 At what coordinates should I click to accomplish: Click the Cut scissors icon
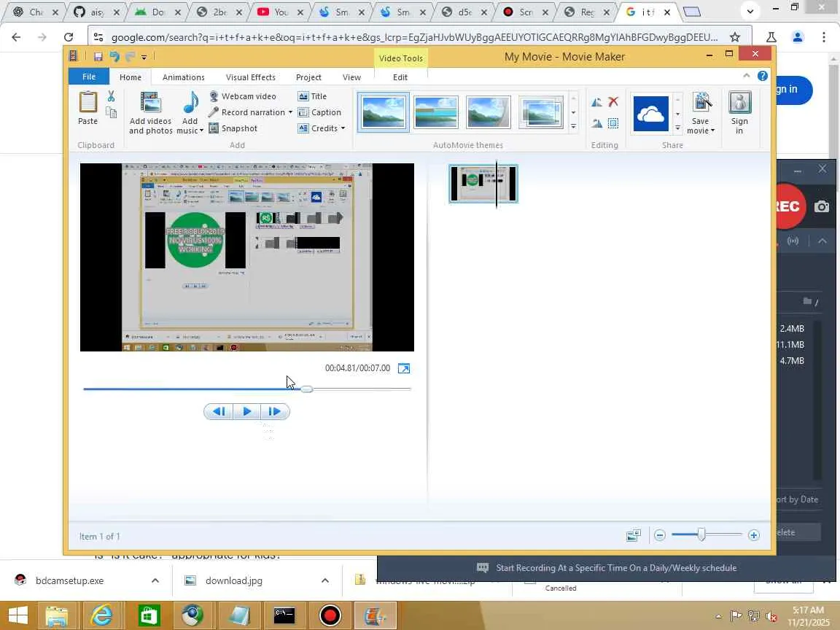[x=111, y=96]
